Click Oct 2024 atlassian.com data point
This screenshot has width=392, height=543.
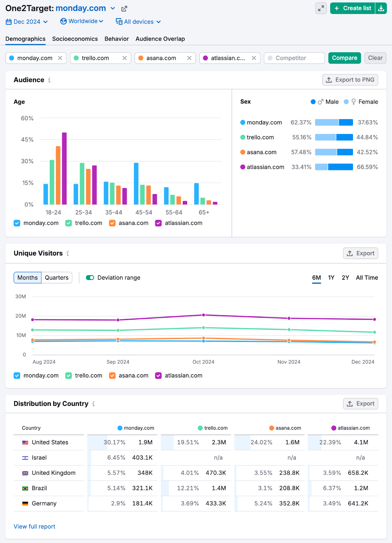204,315
